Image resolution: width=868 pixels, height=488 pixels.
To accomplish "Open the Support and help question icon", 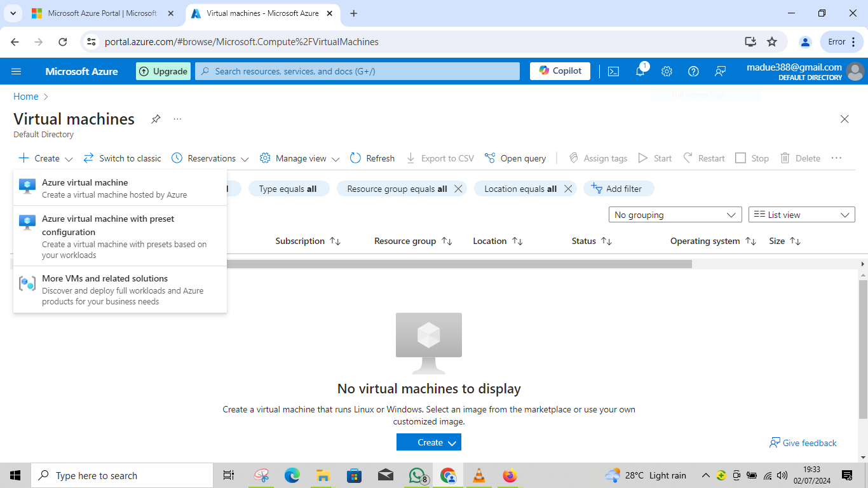I will [693, 71].
